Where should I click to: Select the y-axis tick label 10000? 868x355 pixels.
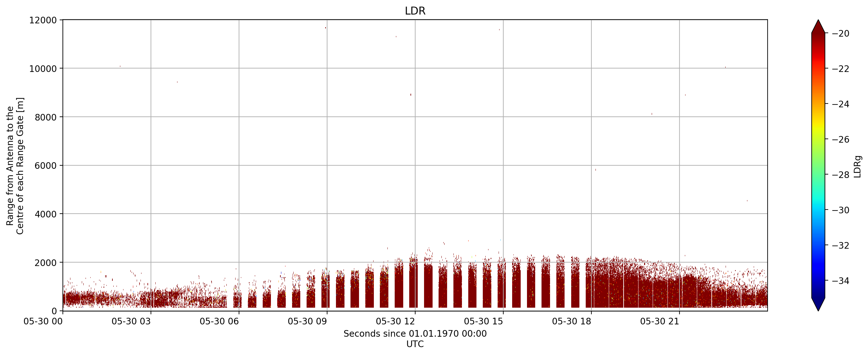(x=43, y=69)
